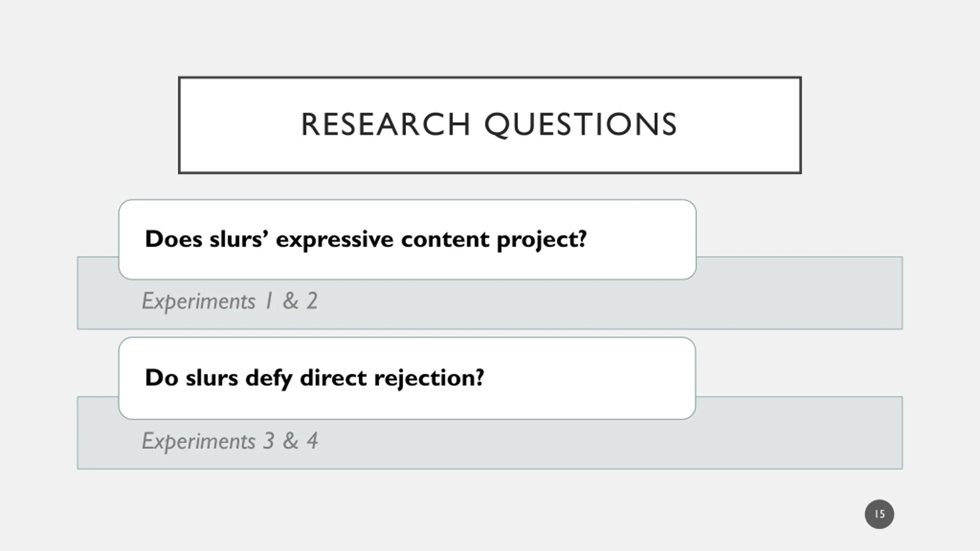Select the Experiments 1 & 2 label
This screenshot has width=980, height=551.
coord(230,302)
